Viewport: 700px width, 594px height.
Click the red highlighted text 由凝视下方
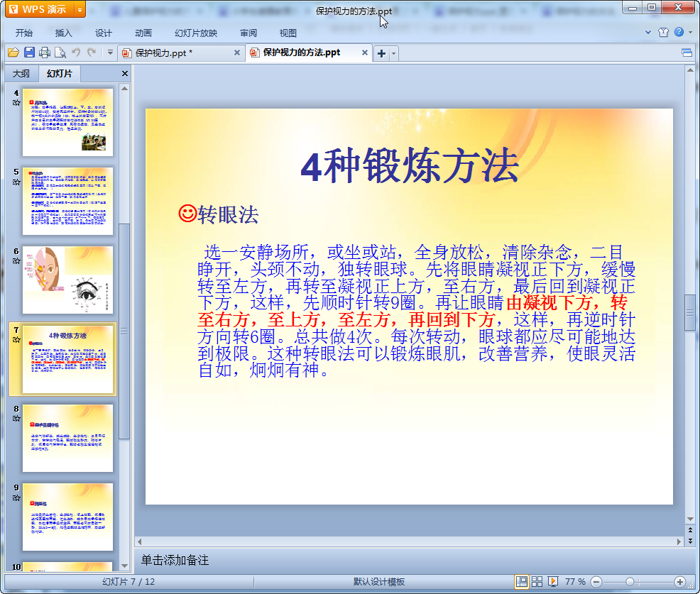point(549,303)
